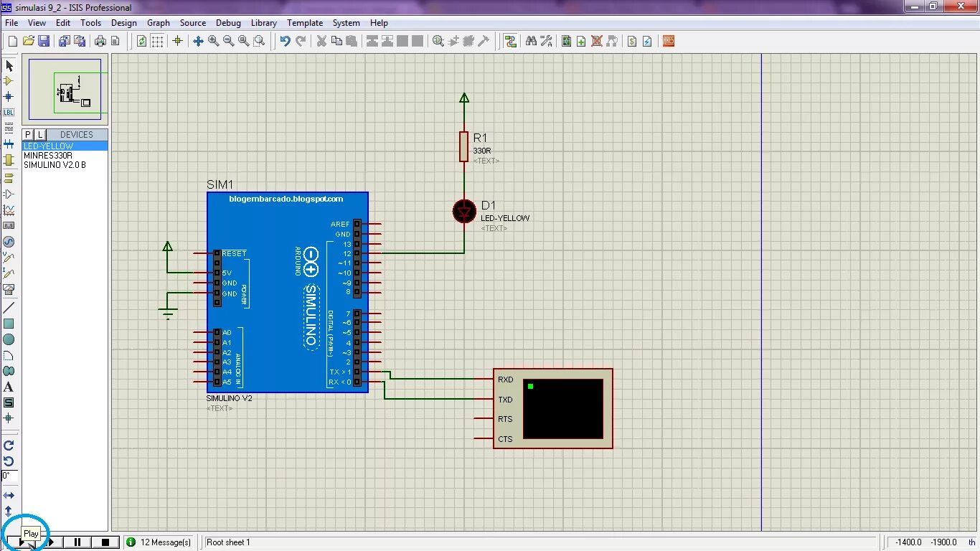Save the current design
The width and height of the screenshot is (980, 551).
(x=44, y=41)
